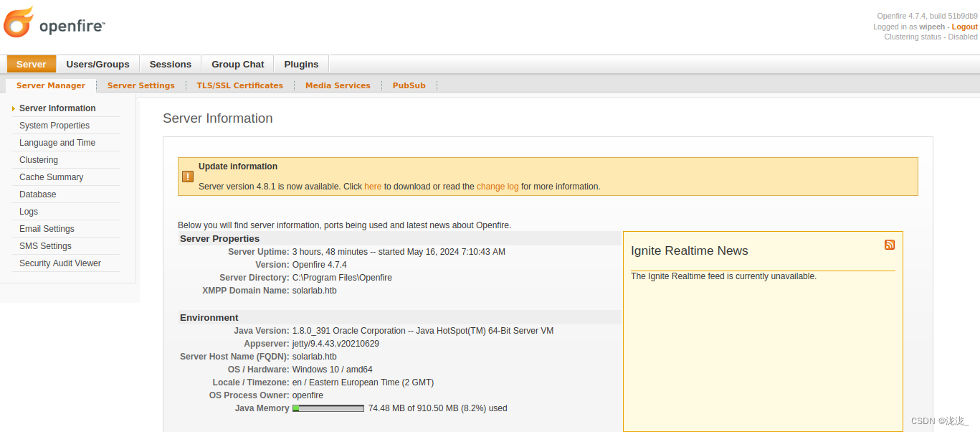Image resolution: width=980 pixels, height=432 pixels.
Task: Click the logged-in username wipeeh
Action: point(932,27)
